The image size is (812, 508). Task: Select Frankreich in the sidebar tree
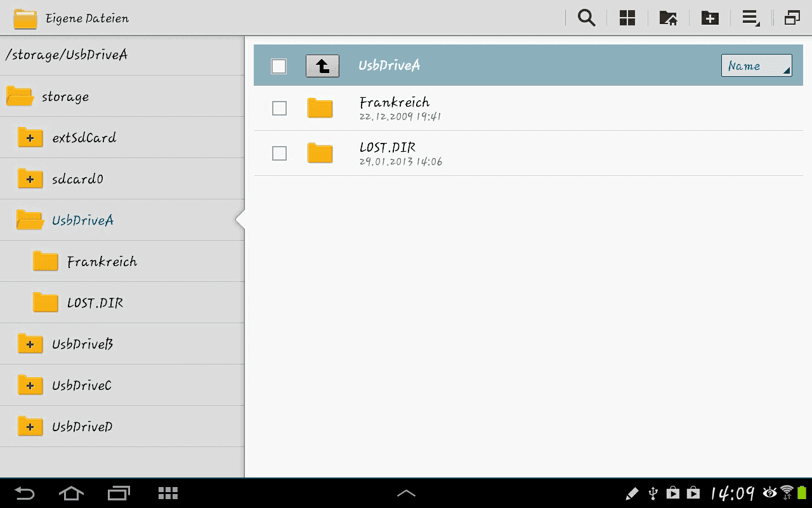point(102,262)
